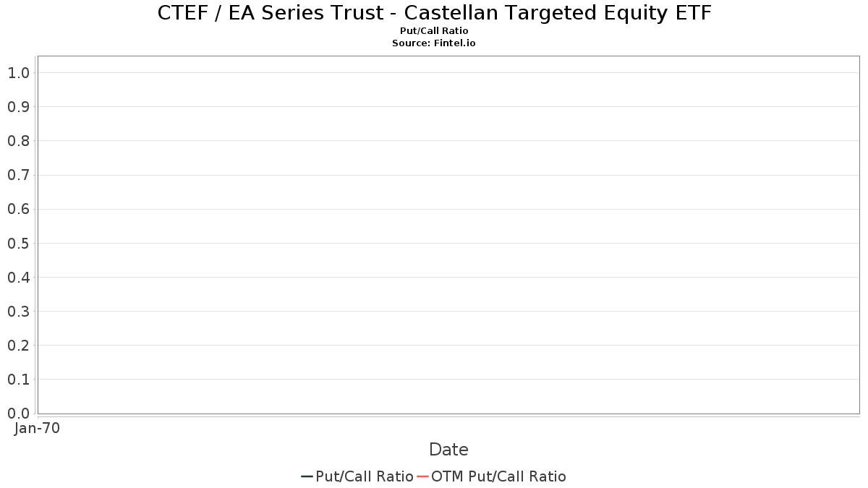Image resolution: width=868 pixels, height=488 pixels.
Task: Click the 0.8 y-axis label
Action: coord(19,140)
